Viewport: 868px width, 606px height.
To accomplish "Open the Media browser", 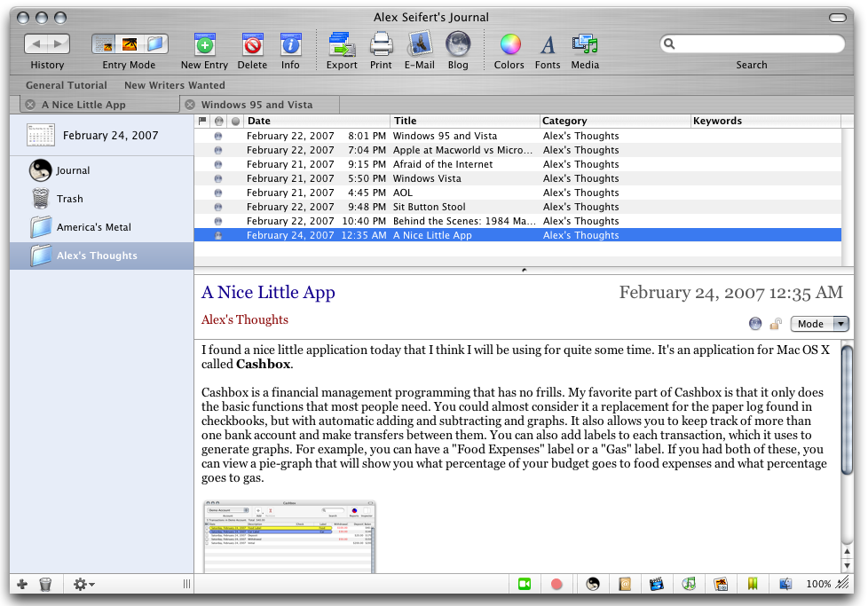I will click(585, 44).
